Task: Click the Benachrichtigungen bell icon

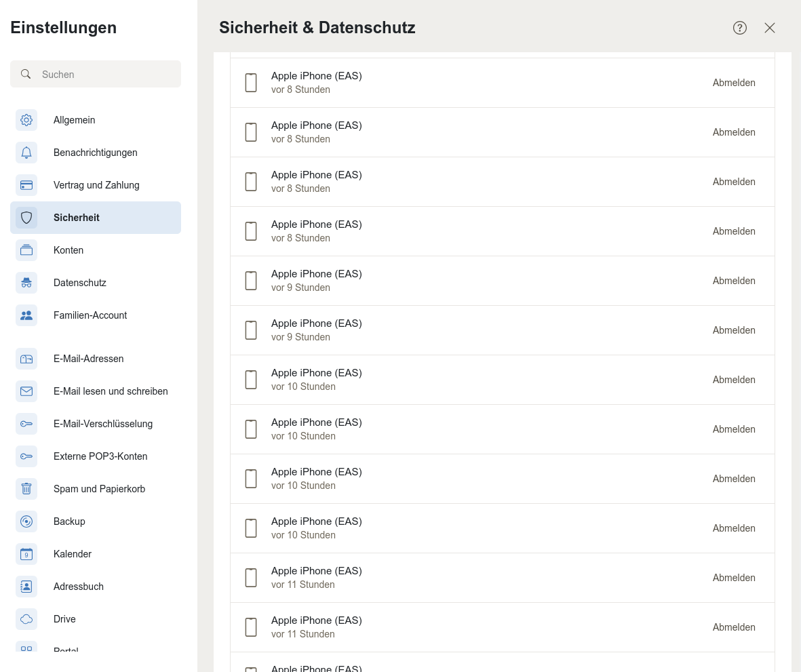Action: click(26, 153)
